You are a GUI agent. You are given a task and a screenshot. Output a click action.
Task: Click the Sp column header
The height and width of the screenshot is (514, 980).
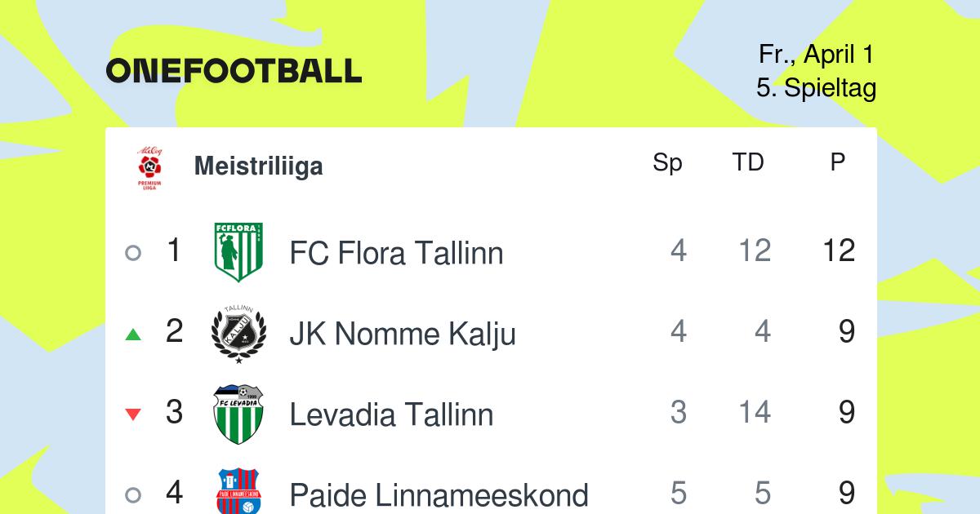[x=667, y=163]
